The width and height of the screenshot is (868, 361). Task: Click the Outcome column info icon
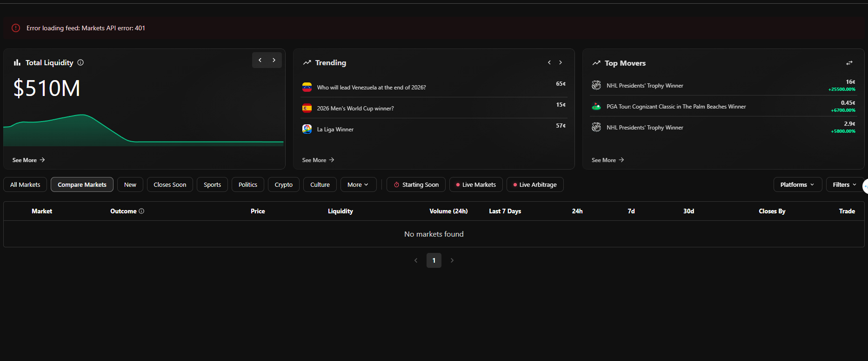click(x=141, y=211)
